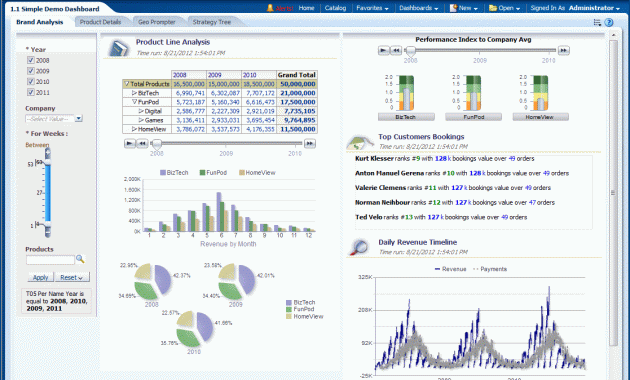Collapse the Total Products row

127,84
